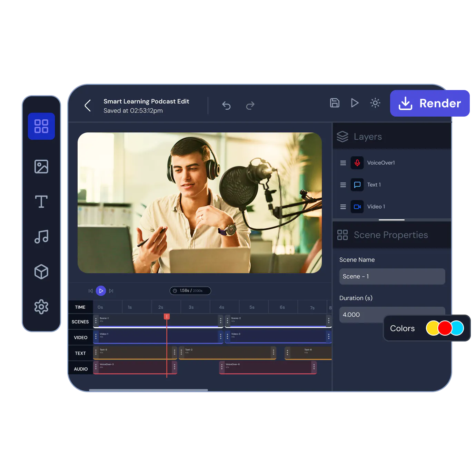
Task: Click the Text 1 speech bubble icon
Action: [357, 185]
